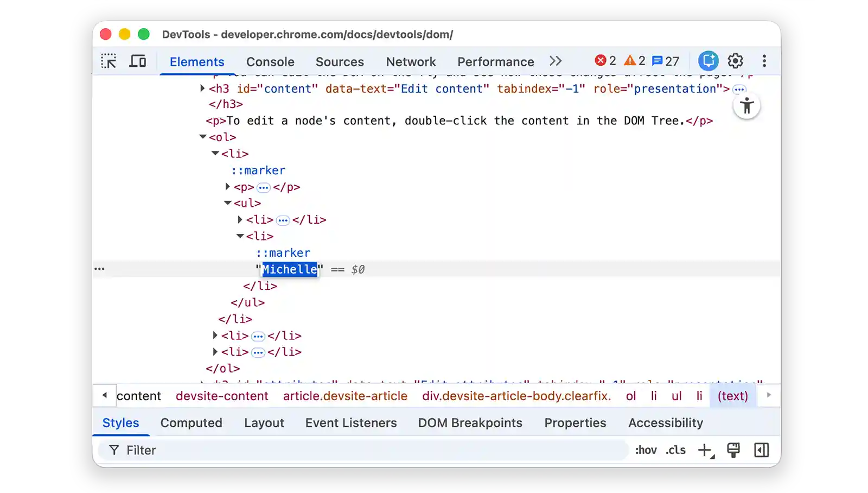Click the red errors count badge
Image resolution: width=868 pixels, height=493 pixels.
click(605, 61)
